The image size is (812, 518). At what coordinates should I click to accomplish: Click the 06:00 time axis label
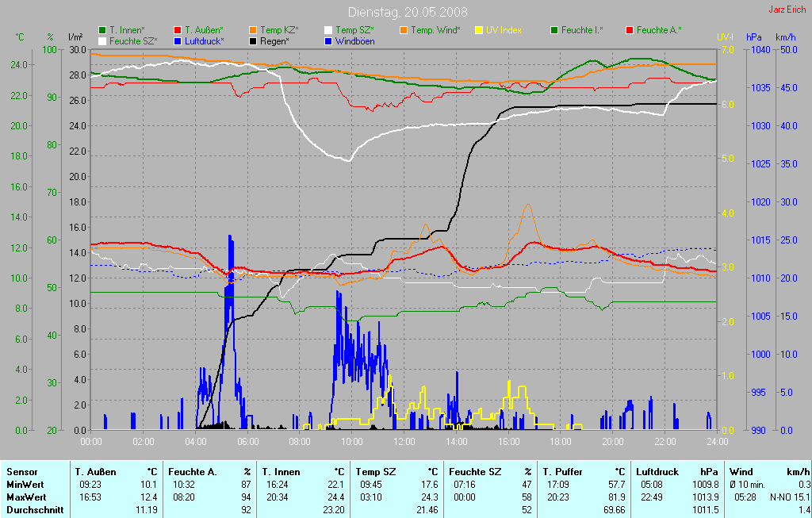247,442
